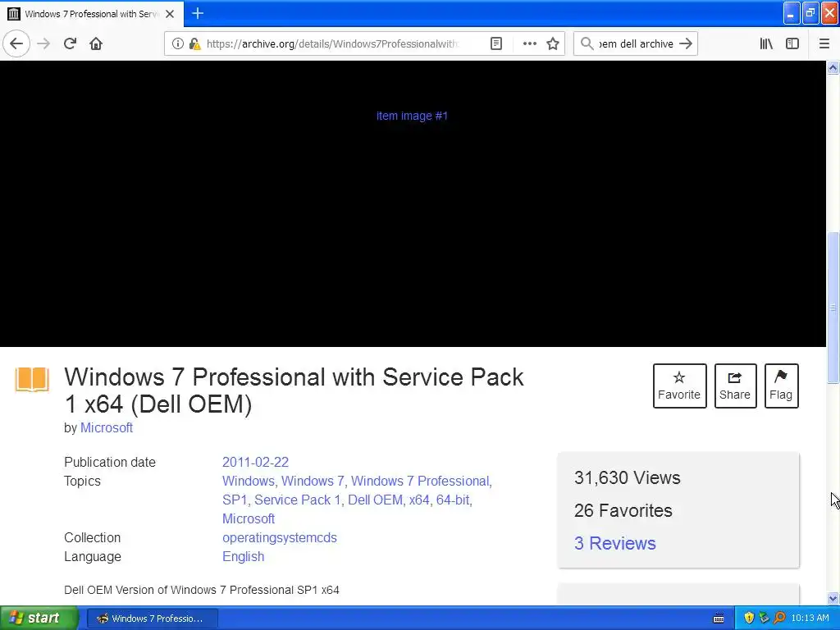The height and width of the screenshot is (630, 840).
Task: Open the Microsoft creator link under the title
Action: [106, 427]
